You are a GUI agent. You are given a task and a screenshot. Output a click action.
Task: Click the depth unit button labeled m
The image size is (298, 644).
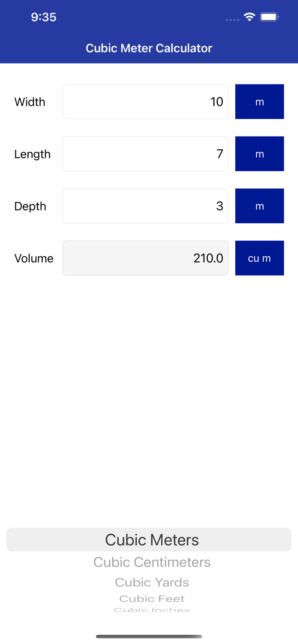[x=260, y=206]
